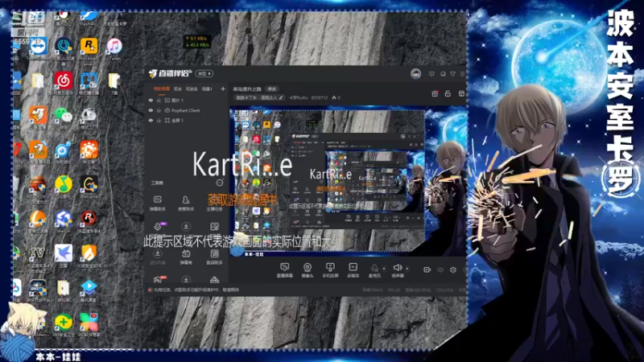Open the 弹幕秀 toolbox tool
Screen dimensions: 644x362
pyautogui.click(x=186, y=257)
